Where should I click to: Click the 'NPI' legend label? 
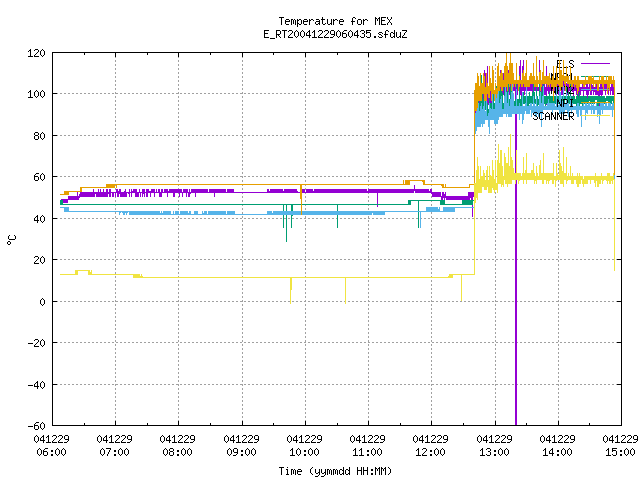tap(565, 103)
